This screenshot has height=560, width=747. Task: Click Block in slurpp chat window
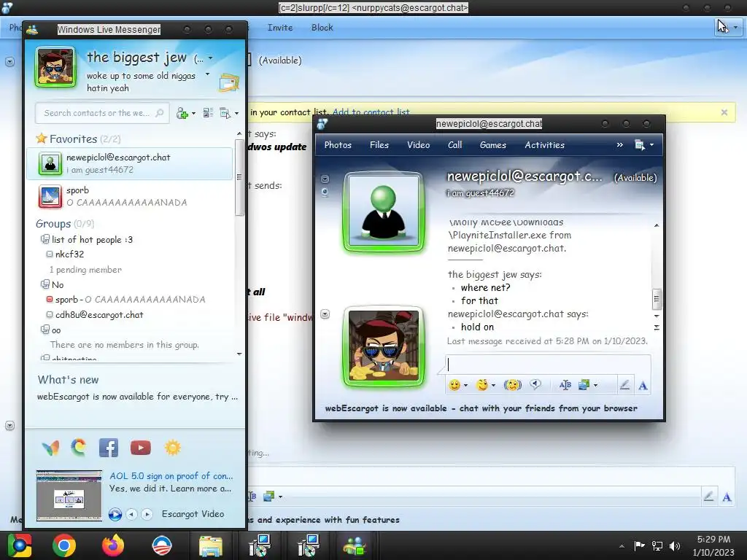click(x=322, y=28)
